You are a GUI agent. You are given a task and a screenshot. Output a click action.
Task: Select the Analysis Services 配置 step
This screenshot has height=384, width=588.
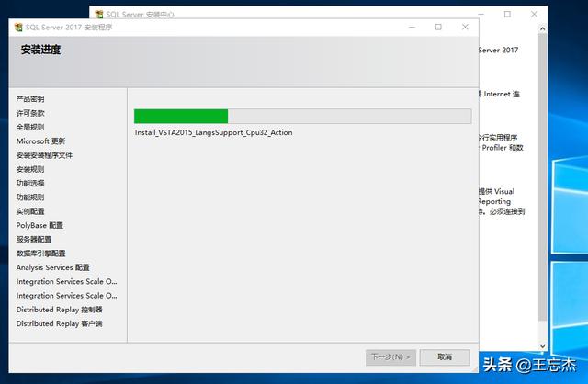pos(53,267)
